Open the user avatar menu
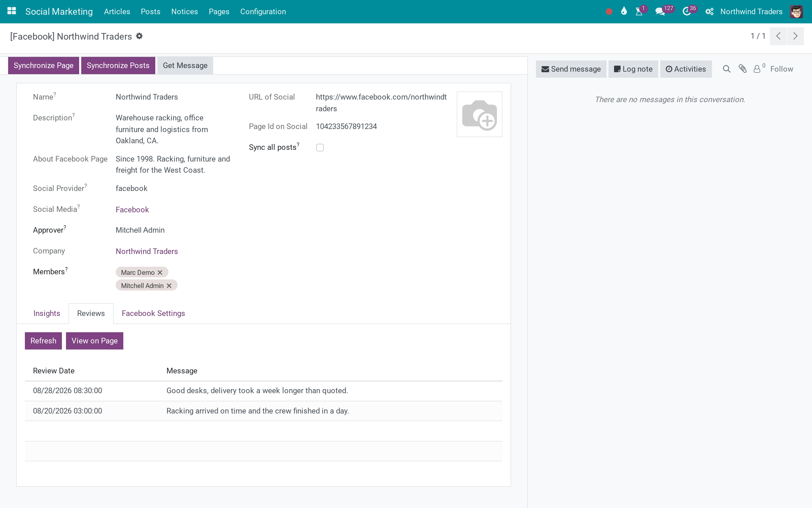Viewport: 812px width, 508px height. click(796, 12)
